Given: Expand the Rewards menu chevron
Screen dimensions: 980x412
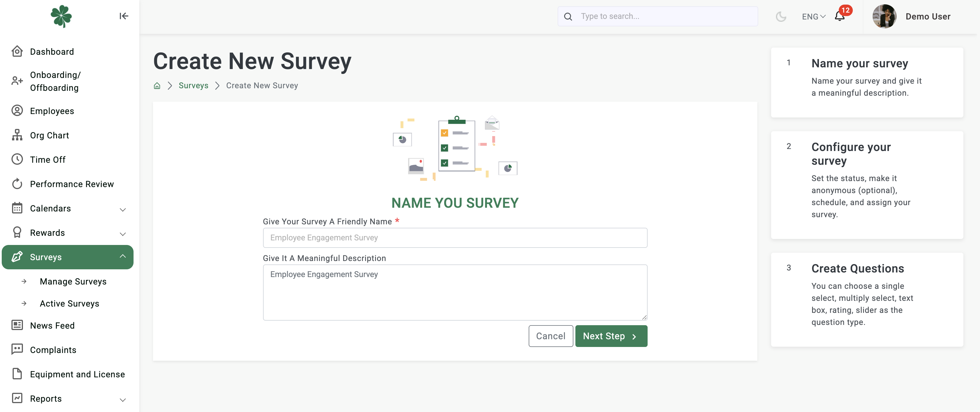Looking at the screenshot, I should 123,234.
